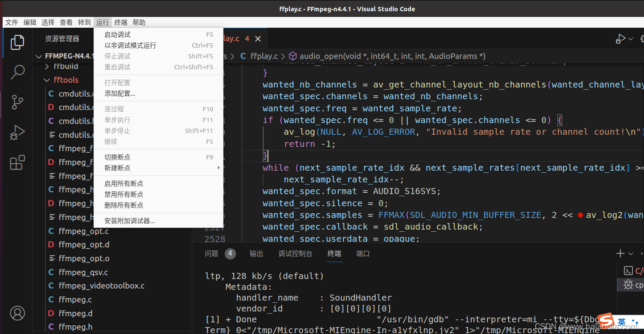
Task: Click the run/debug play icon at editor top right
Action: tap(621, 39)
